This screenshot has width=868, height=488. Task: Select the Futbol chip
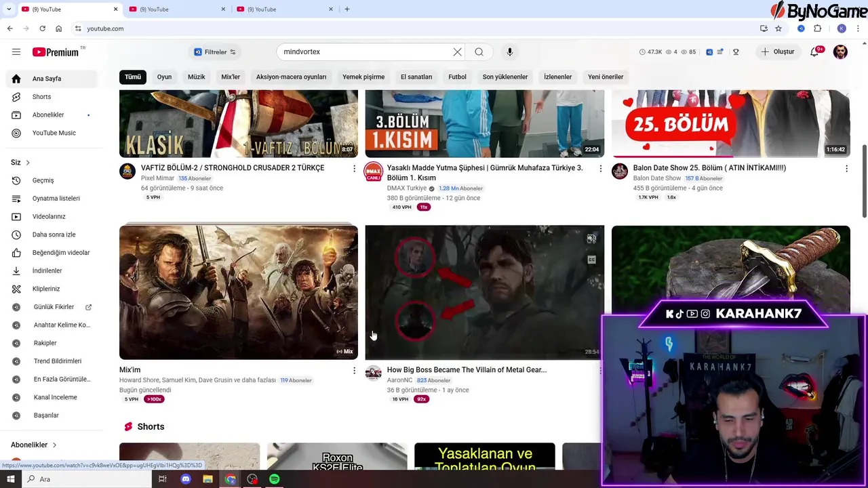click(458, 77)
